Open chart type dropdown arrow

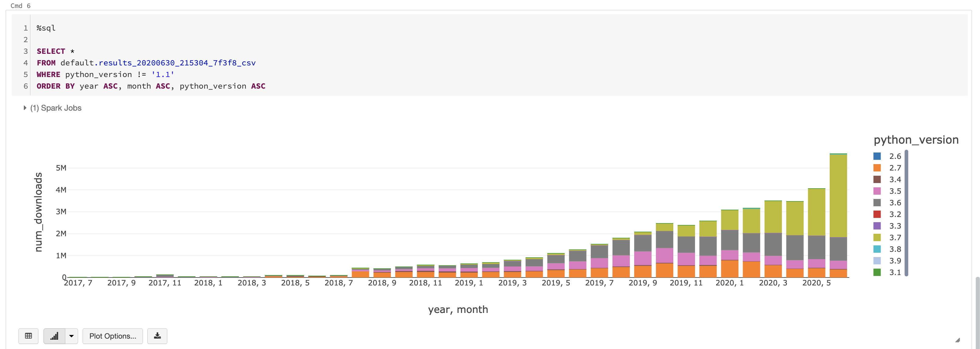71,336
